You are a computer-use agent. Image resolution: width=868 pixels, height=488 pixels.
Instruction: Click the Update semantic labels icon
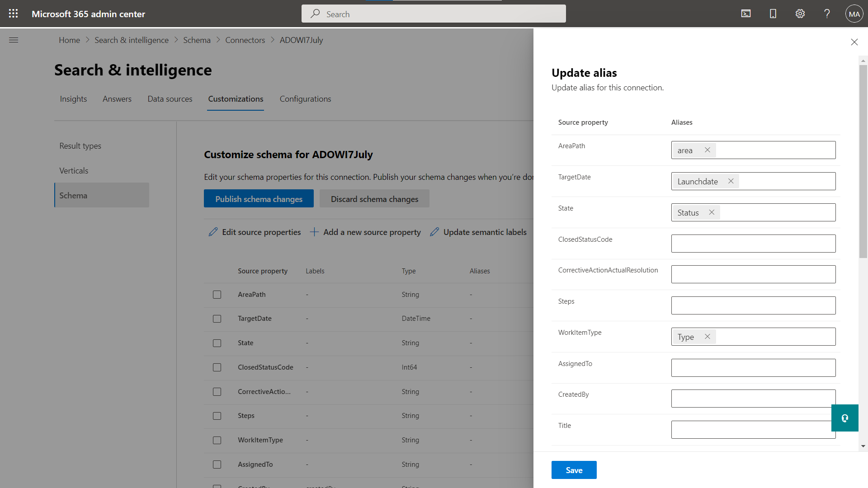coord(434,232)
